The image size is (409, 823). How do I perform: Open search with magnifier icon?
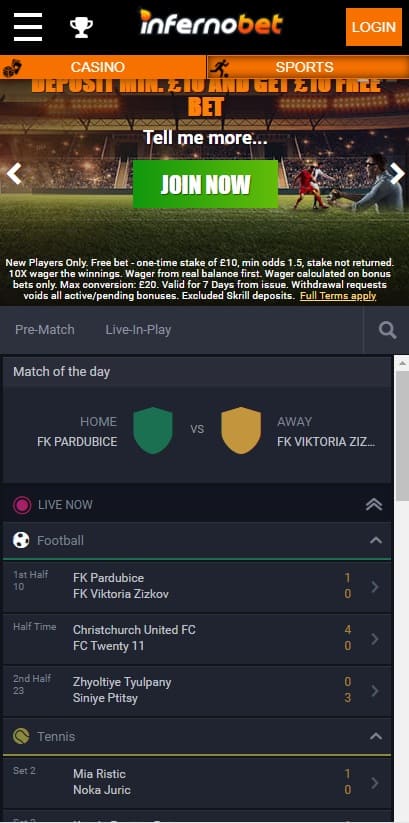click(387, 330)
